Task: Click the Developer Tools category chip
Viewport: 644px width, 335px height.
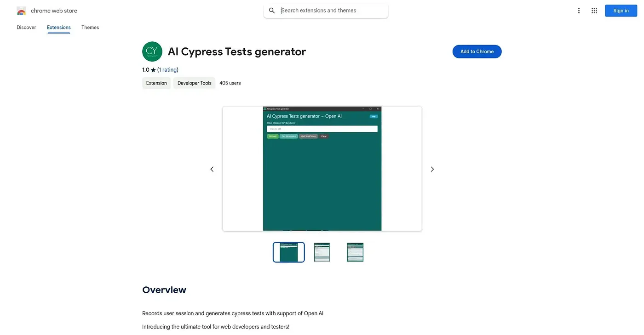Action: 195,83
